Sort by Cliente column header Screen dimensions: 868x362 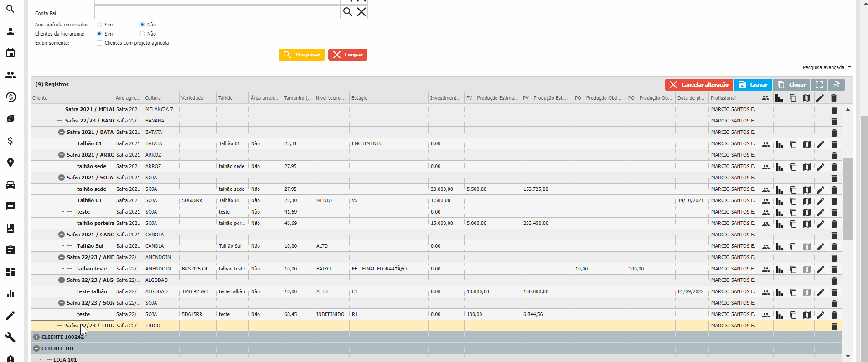pos(72,98)
